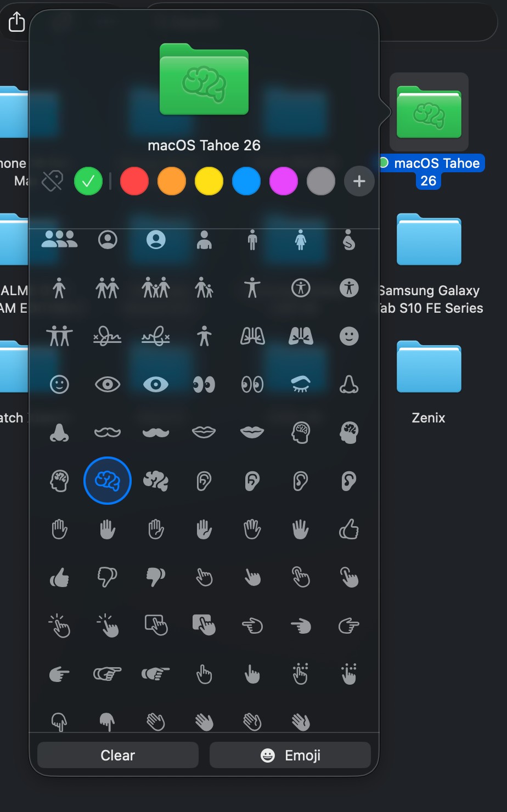Viewport: 507px width, 812px height.
Task: Pick the filled pair of eyes symbol
Action: pyautogui.click(x=204, y=384)
